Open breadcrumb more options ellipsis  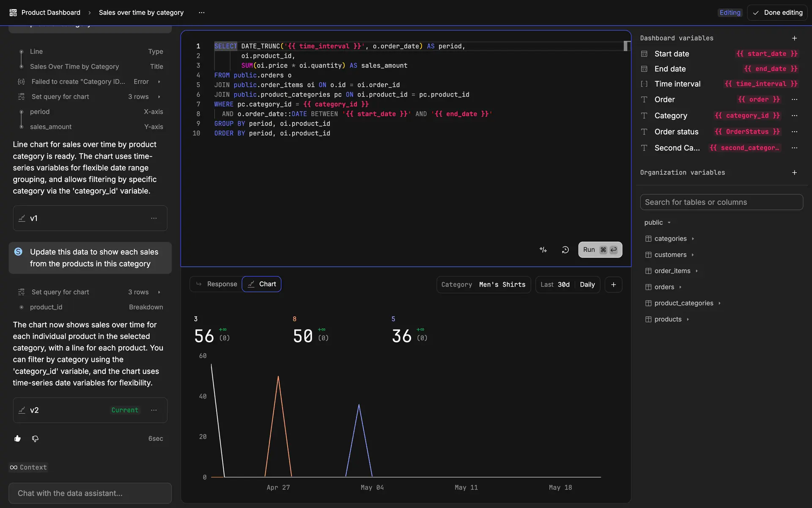pos(202,13)
